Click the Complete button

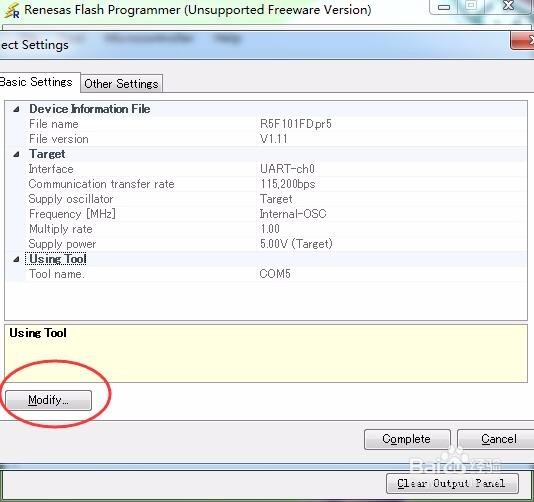coord(407,439)
